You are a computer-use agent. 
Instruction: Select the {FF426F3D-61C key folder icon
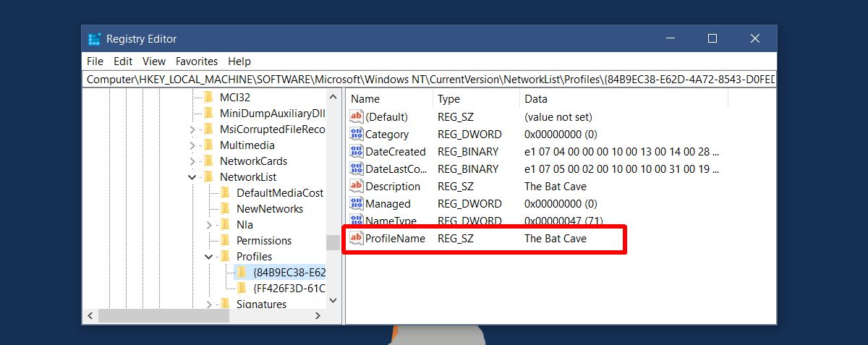242,289
